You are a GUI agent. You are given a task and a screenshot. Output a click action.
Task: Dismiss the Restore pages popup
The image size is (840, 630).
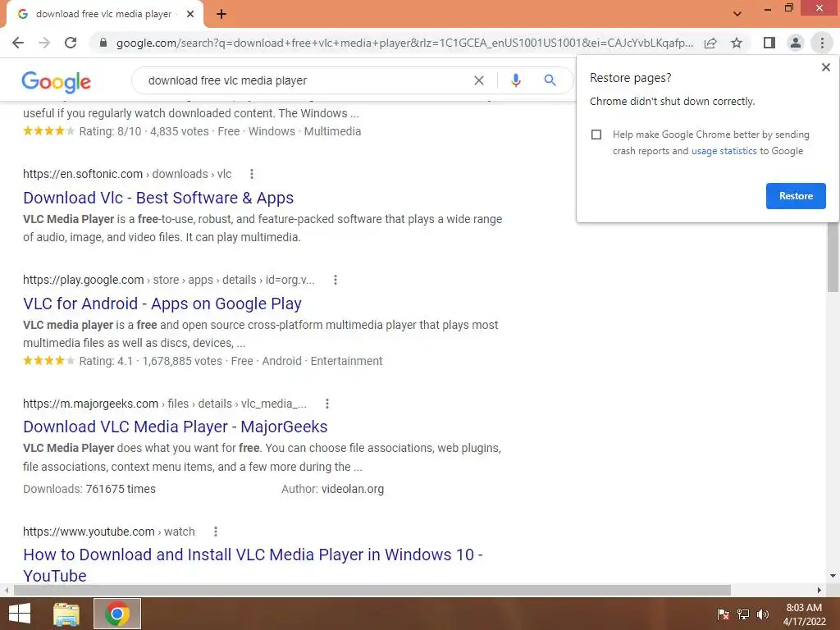[x=825, y=67]
